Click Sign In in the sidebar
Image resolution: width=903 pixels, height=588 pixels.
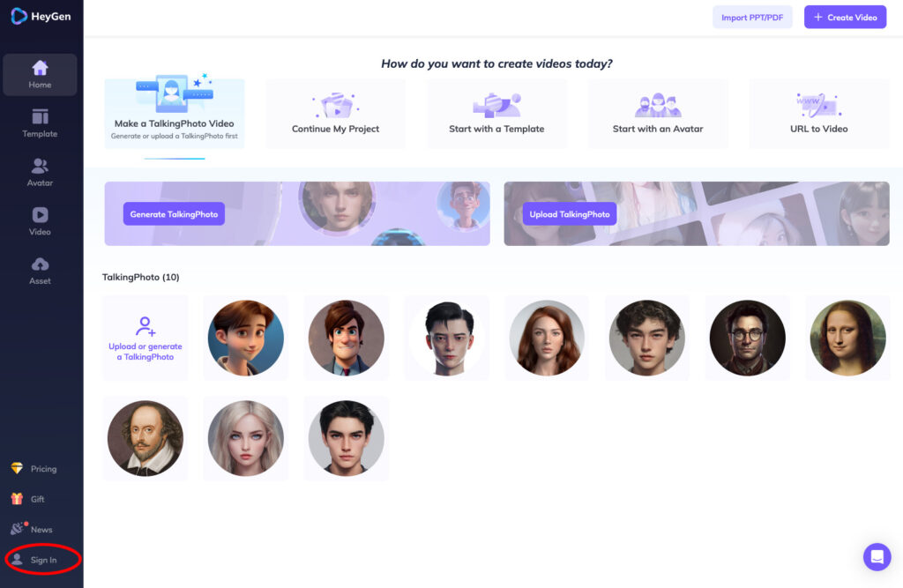point(42,559)
